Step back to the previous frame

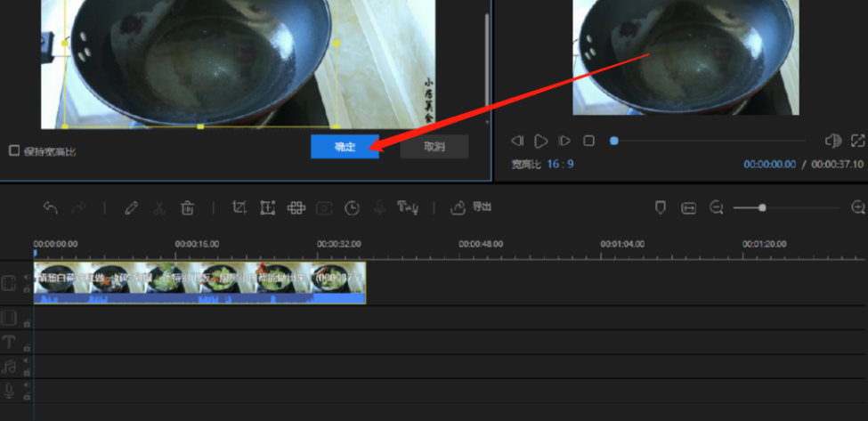coord(517,141)
